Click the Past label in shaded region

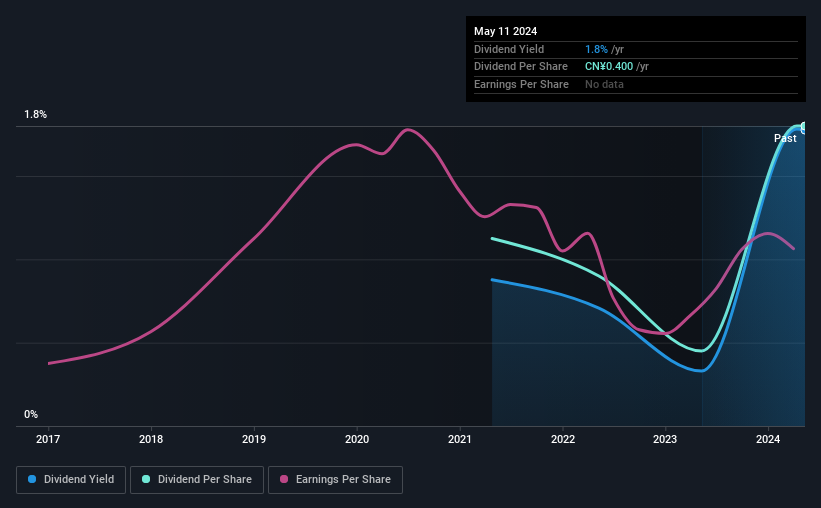coord(785,138)
